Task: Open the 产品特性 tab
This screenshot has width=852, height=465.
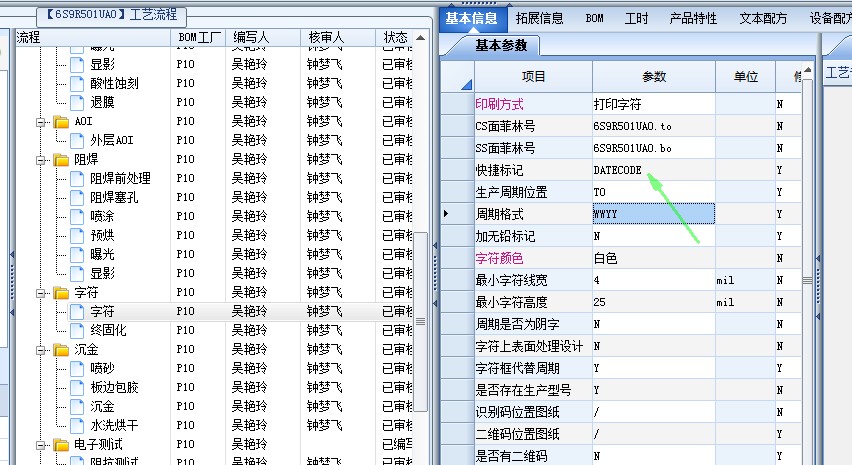Action: click(x=693, y=18)
